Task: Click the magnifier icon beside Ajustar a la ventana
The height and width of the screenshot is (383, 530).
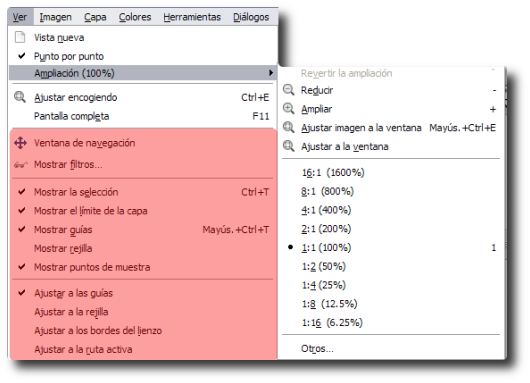Action: point(289,146)
